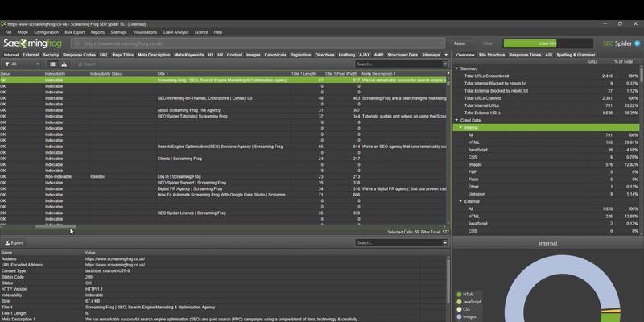The image size is (644, 322).
Task: Open the Site Structure tab
Action: tap(492, 55)
